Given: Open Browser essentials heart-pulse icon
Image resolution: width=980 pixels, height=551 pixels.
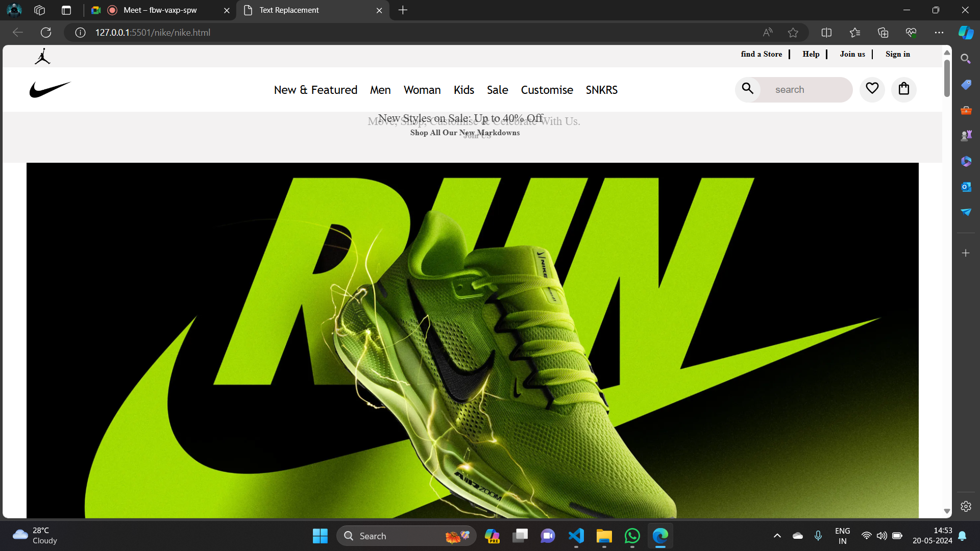Looking at the screenshot, I should point(911,33).
